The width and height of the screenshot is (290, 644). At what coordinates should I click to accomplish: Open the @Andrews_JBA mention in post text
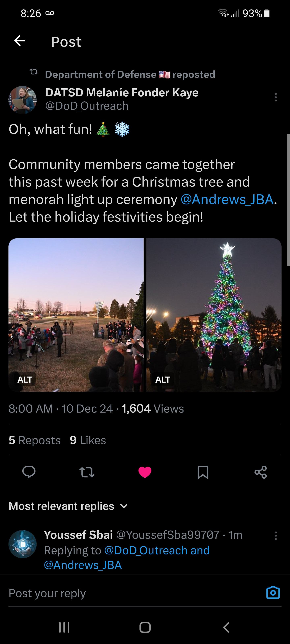coord(227,199)
